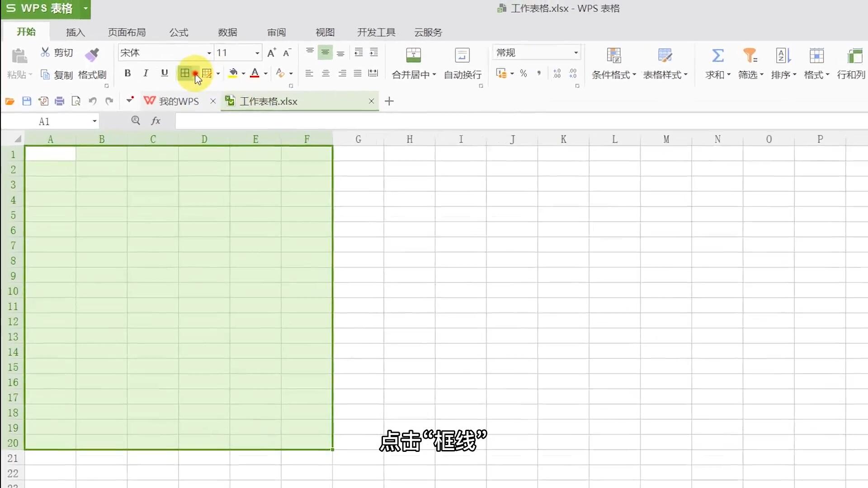Open the font name dropdown 宋体

click(x=209, y=53)
